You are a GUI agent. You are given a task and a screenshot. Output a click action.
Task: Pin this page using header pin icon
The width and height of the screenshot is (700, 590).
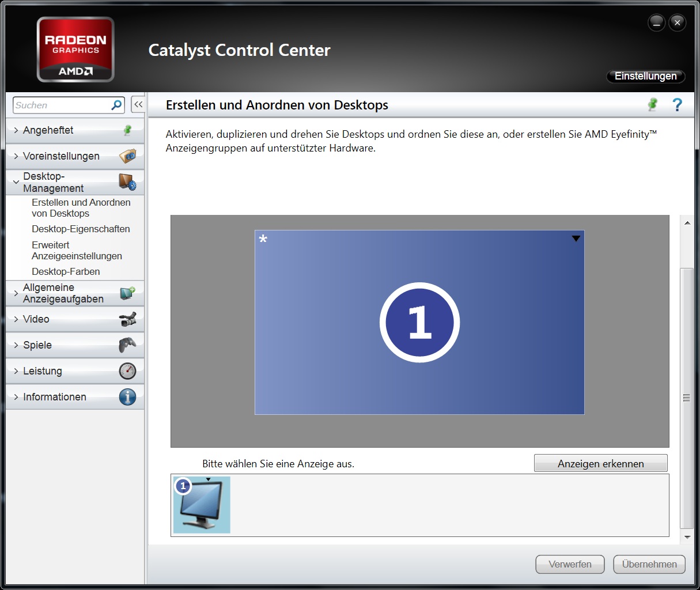[x=653, y=104]
